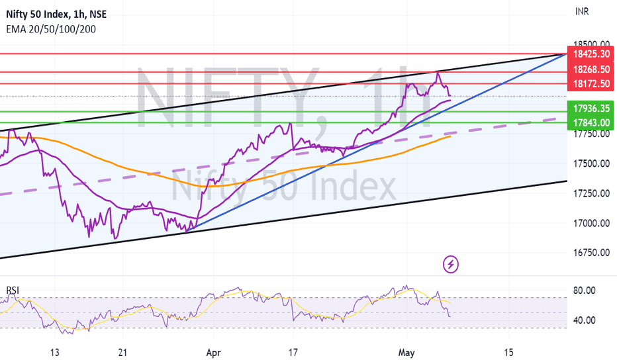Image resolution: width=617 pixels, height=364 pixels.
Task: Click the purple lightning bolt event icon
Action: (x=451, y=265)
